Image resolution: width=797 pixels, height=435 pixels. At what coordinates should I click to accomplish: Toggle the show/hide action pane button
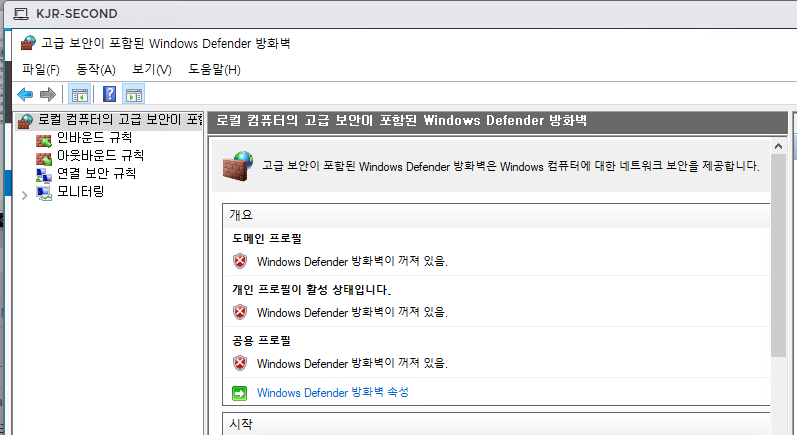(134, 95)
